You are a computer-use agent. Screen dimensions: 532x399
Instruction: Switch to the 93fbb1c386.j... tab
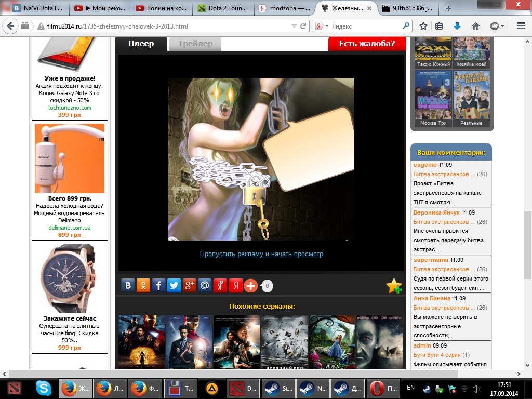click(408, 8)
